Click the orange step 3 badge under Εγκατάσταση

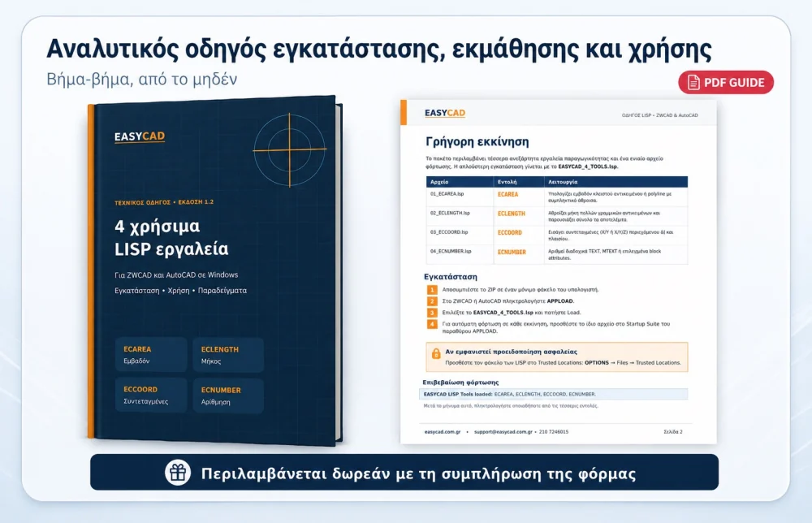click(431, 312)
